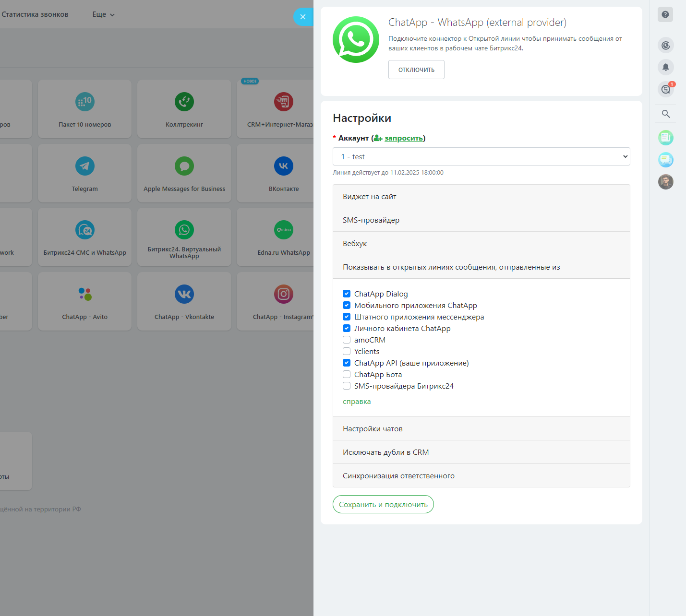Open the Еще menu
Screen dimensions: 686x616
103,14
